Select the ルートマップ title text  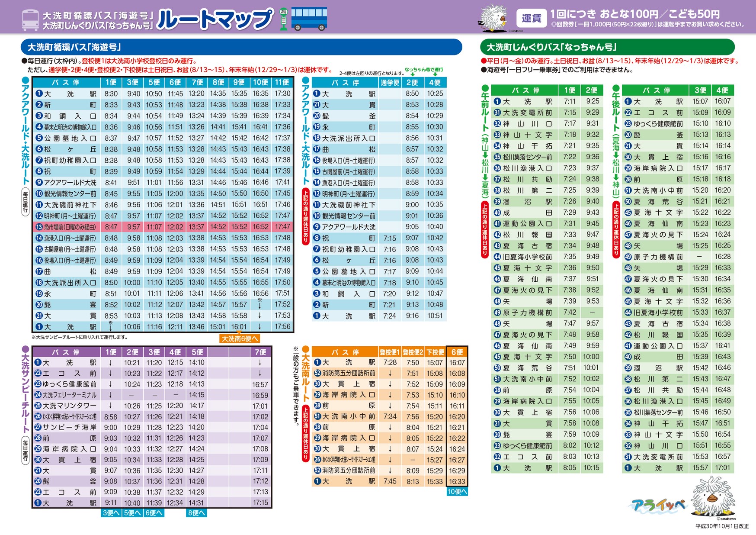click(x=215, y=19)
